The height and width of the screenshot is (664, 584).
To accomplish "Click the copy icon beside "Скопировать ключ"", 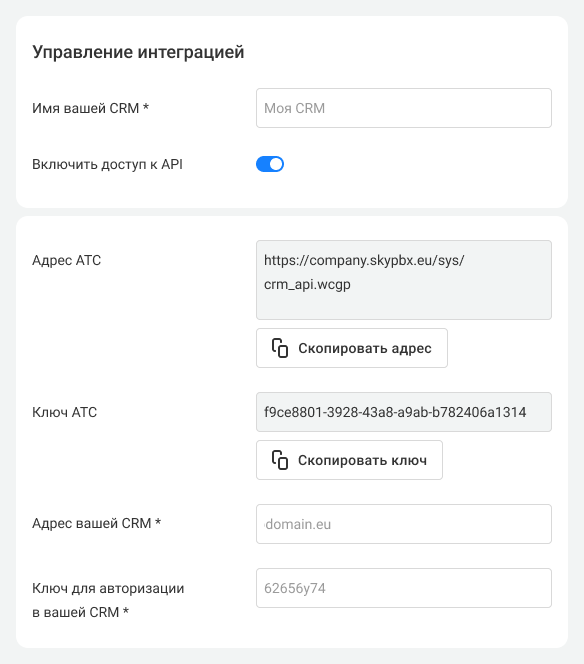I will pos(280,460).
